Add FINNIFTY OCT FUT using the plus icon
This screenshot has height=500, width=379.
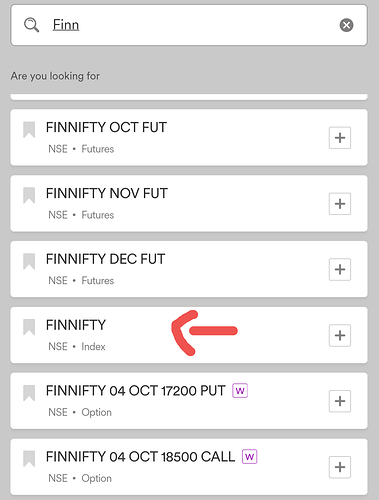pos(340,138)
